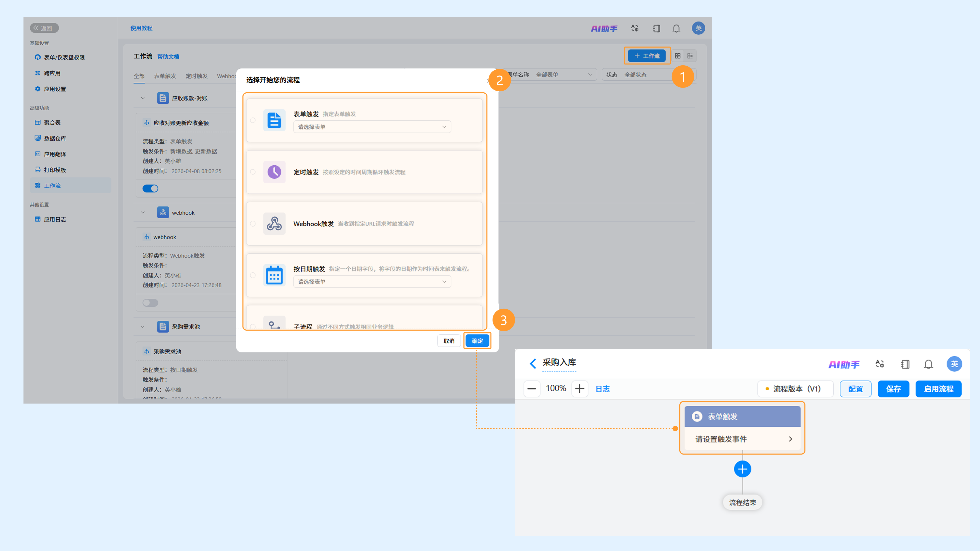Switch to the 定时触发 filter tab
The width and height of the screenshot is (980, 551).
pos(197,76)
